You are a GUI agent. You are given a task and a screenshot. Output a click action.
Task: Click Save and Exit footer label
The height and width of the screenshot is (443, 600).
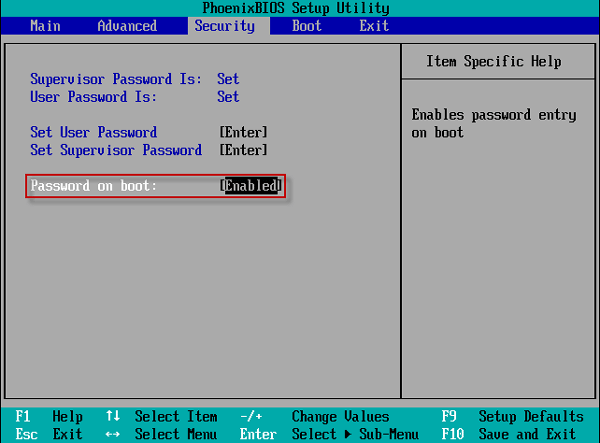(527, 434)
